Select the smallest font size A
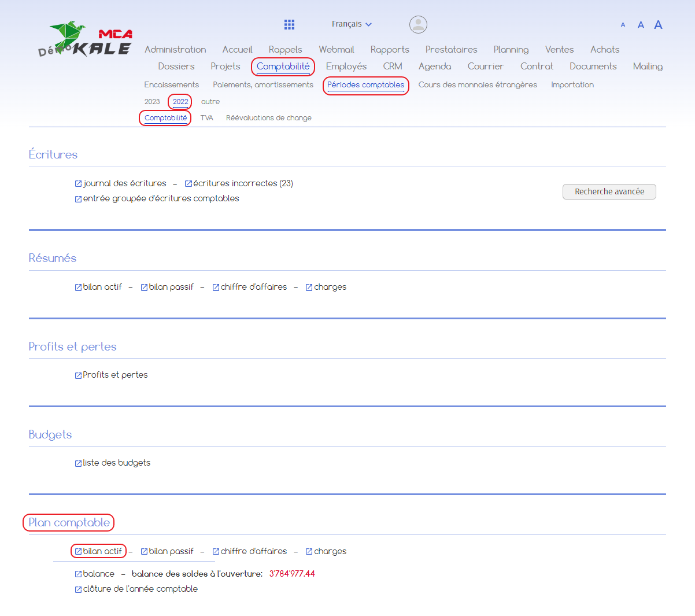The image size is (695, 616). 623,25
